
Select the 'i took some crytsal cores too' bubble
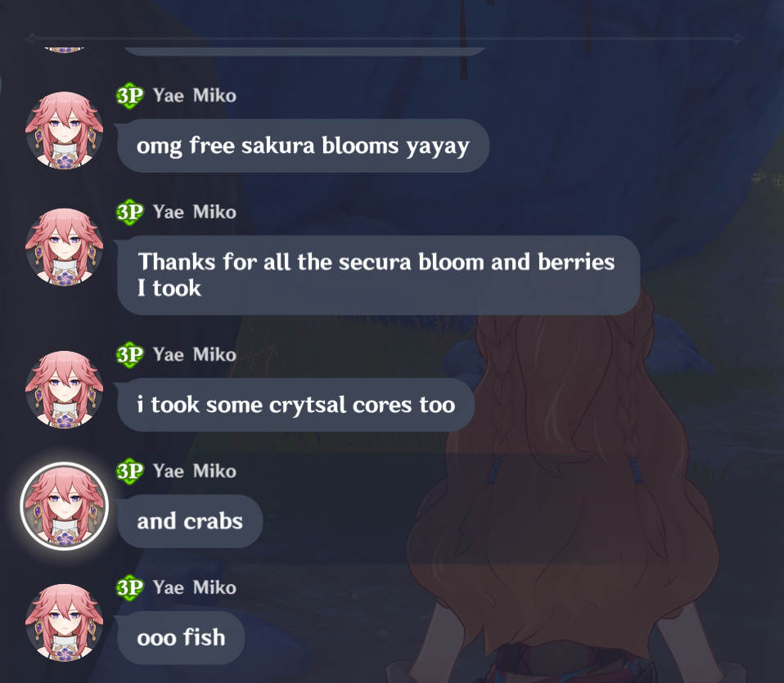point(296,405)
